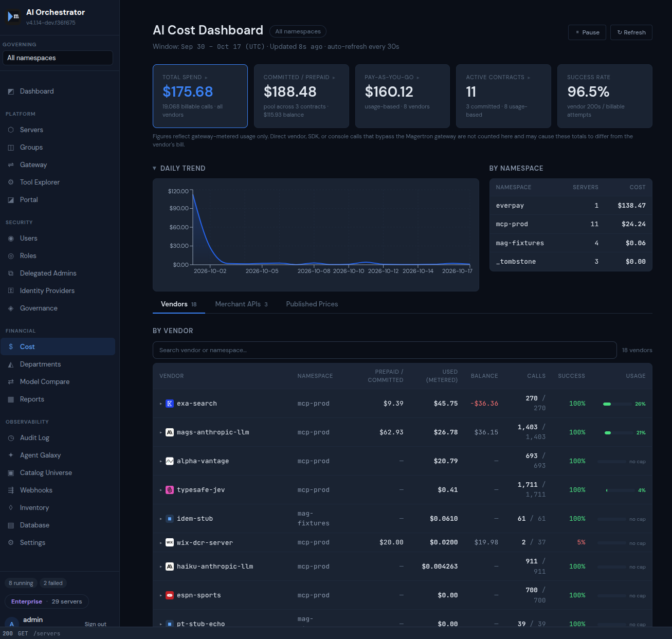Open the Active Contracts card
Viewport: 672px width, 639px height.
click(503, 96)
